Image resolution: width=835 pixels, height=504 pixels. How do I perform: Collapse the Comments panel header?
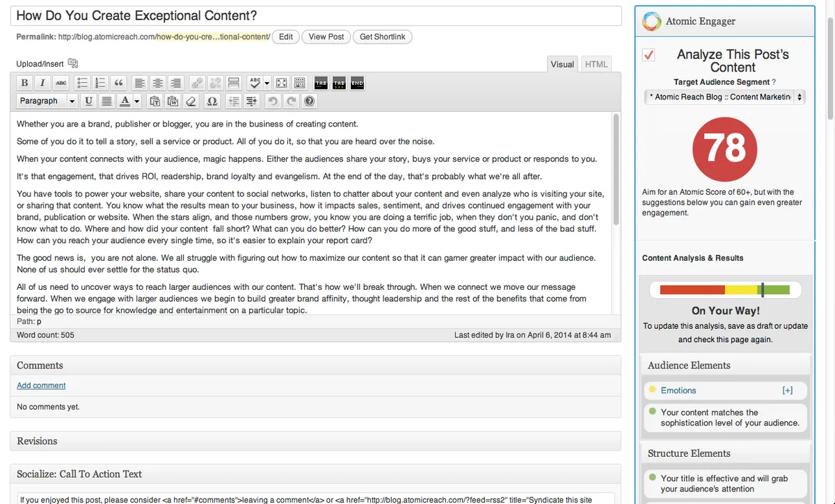click(315, 365)
